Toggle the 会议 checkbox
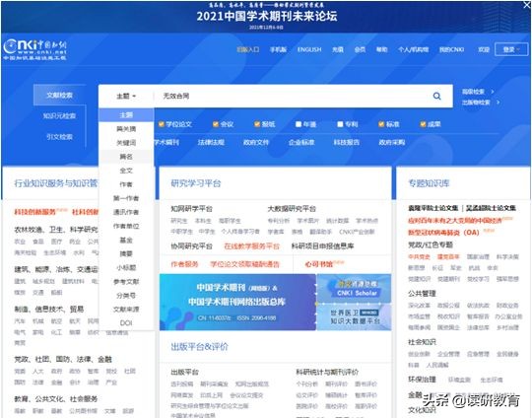 (x=216, y=124)
